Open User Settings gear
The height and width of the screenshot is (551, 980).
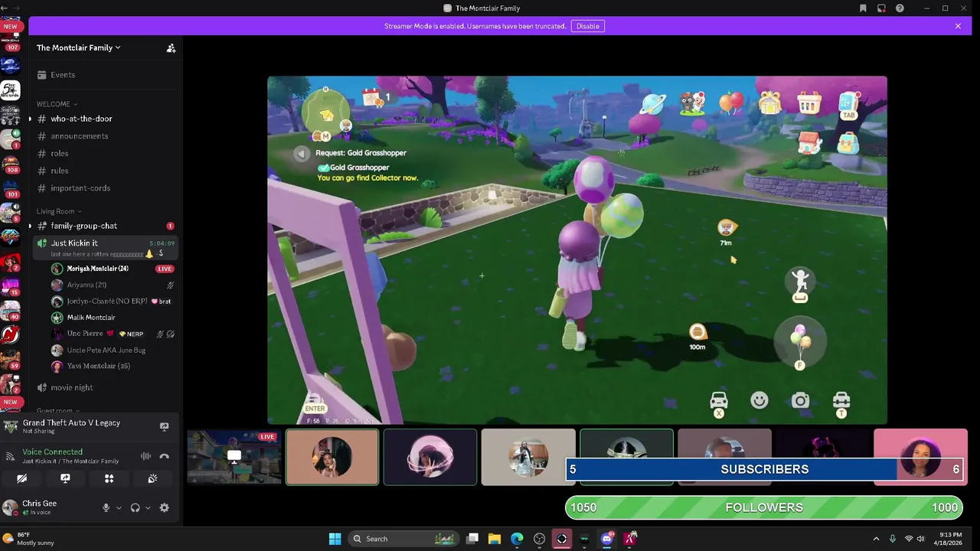(164, 507)
